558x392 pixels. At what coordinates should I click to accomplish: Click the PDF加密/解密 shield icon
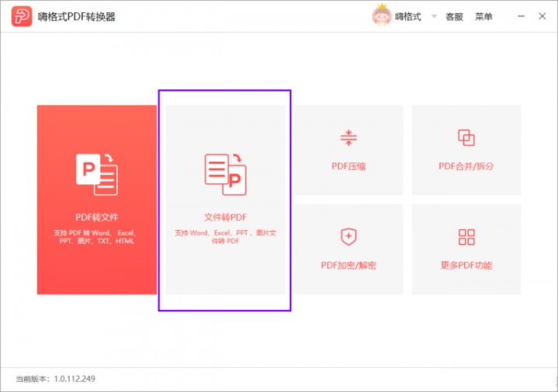pos(349,237)
